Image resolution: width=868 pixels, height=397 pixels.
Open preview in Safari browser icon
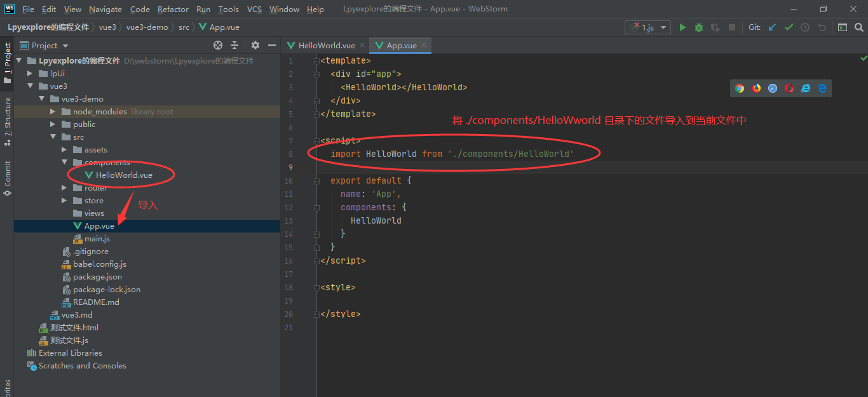point(773,88)
